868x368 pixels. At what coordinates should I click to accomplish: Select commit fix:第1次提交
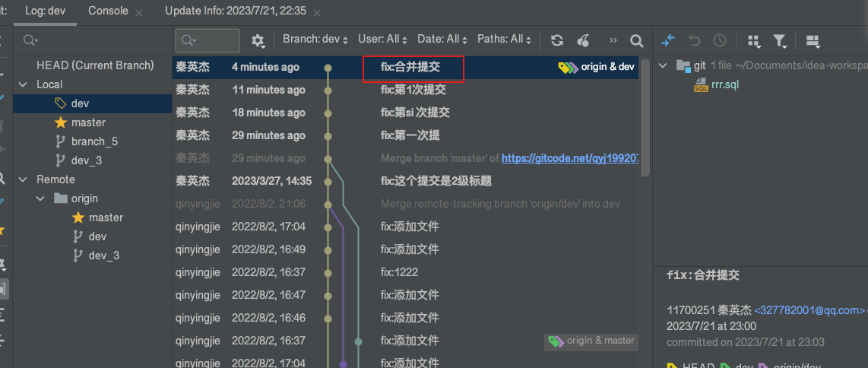(406, 90)
